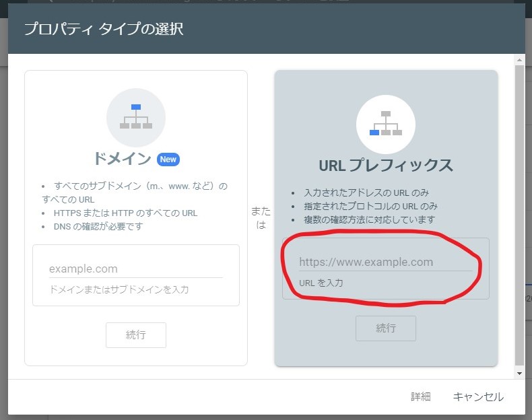This screenshot has height=420, width=532.
Task: Focus the example.com domain input field
Action: pos(136,269)
